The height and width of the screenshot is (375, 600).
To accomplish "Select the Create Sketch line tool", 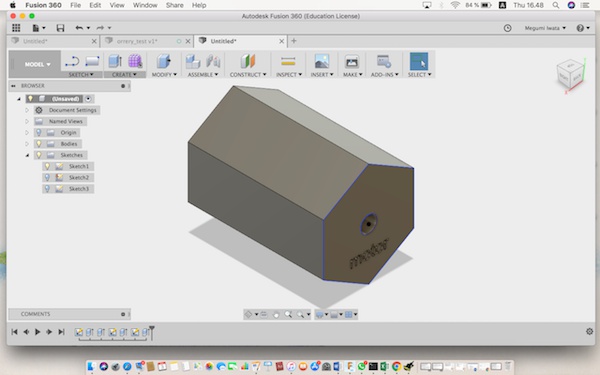I will (72, 61).
